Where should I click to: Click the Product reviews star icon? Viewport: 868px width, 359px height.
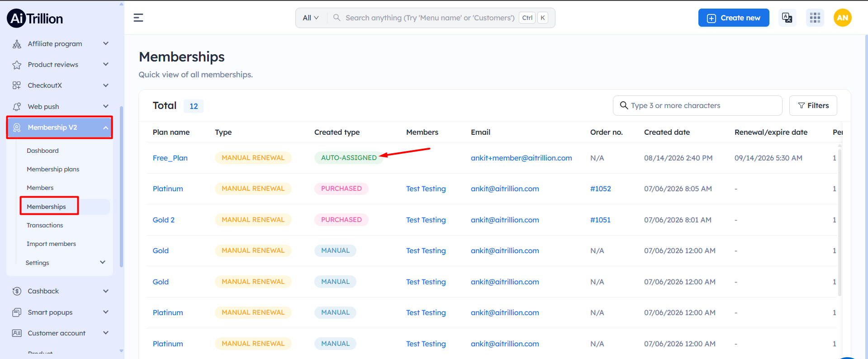(17, 65)
